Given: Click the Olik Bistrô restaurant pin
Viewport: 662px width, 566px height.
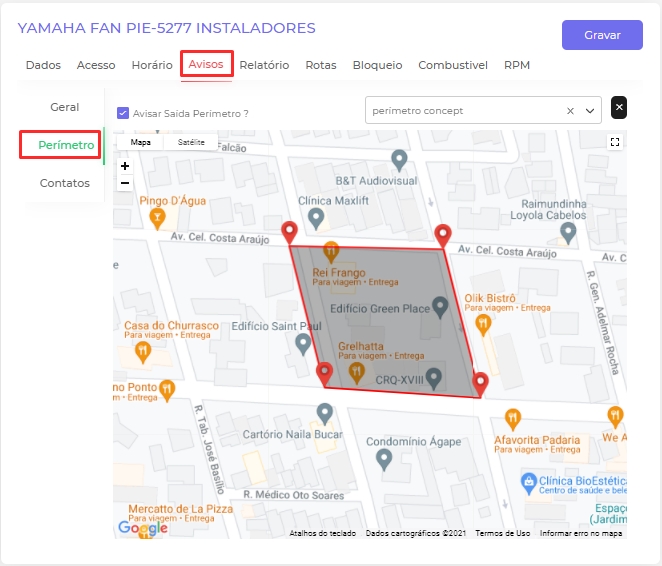Looking at the screenshot, I should point(483,326).
